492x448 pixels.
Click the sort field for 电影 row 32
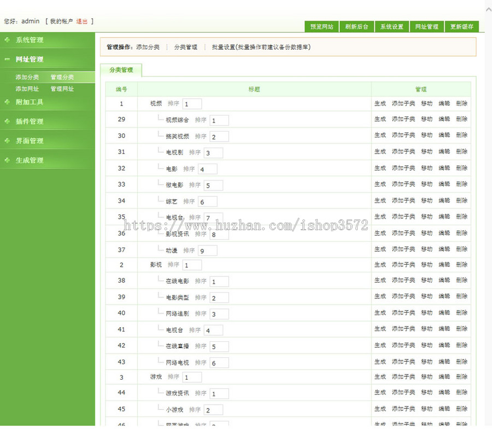(x=207, y=169)
